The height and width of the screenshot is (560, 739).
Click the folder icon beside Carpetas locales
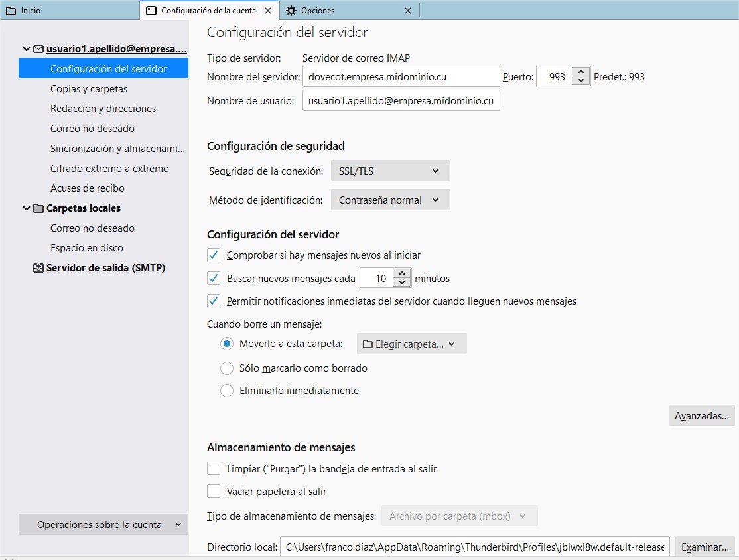click(x=38, y=208)
